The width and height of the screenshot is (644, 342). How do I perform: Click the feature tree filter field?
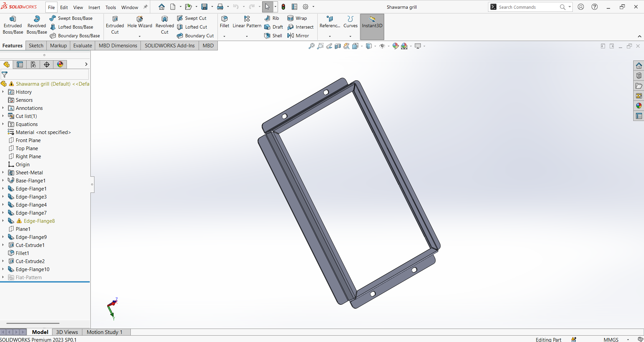(45, 74)
